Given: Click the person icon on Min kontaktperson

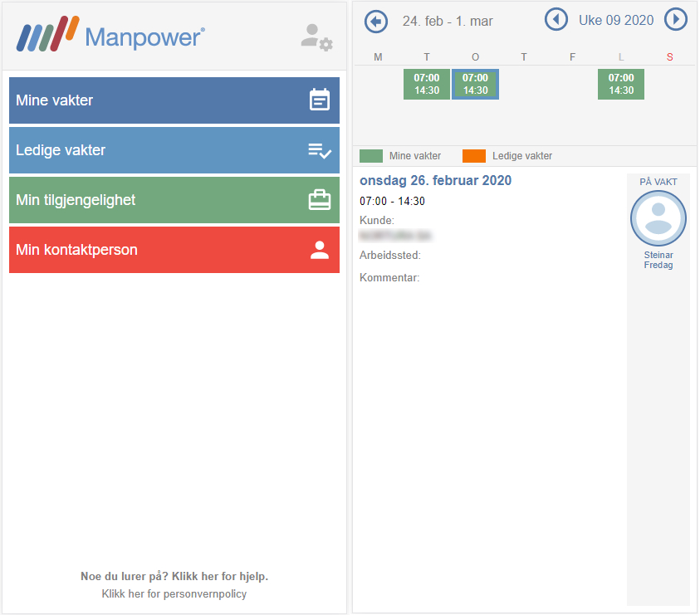Looking at the screenshot, I should click(320, 250).
